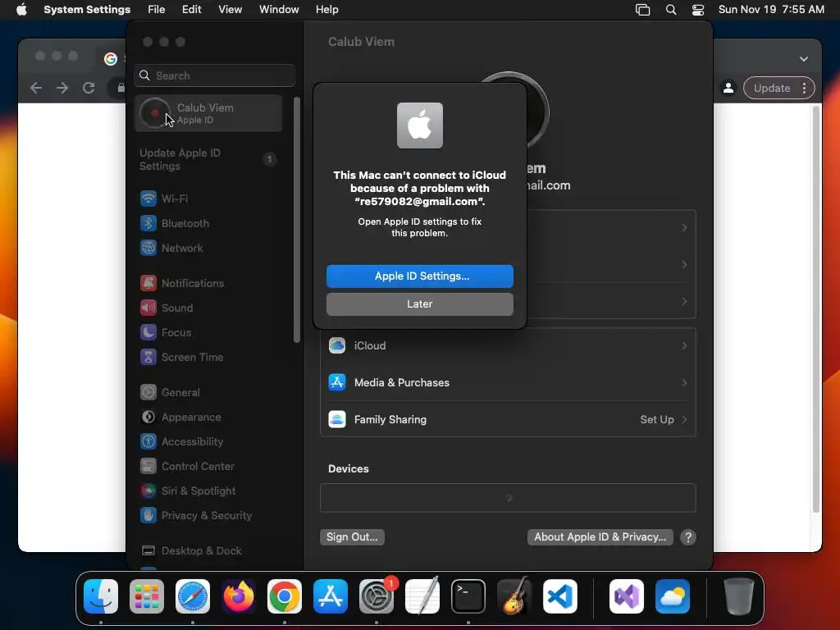This screenshot has width=840, height=630.
Task: Click Chrome profile avatar icon
Action: tap(728, 89)
